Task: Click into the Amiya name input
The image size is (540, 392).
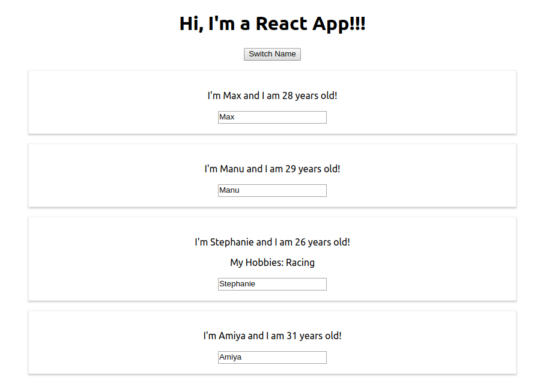Action: click(272, 357)
